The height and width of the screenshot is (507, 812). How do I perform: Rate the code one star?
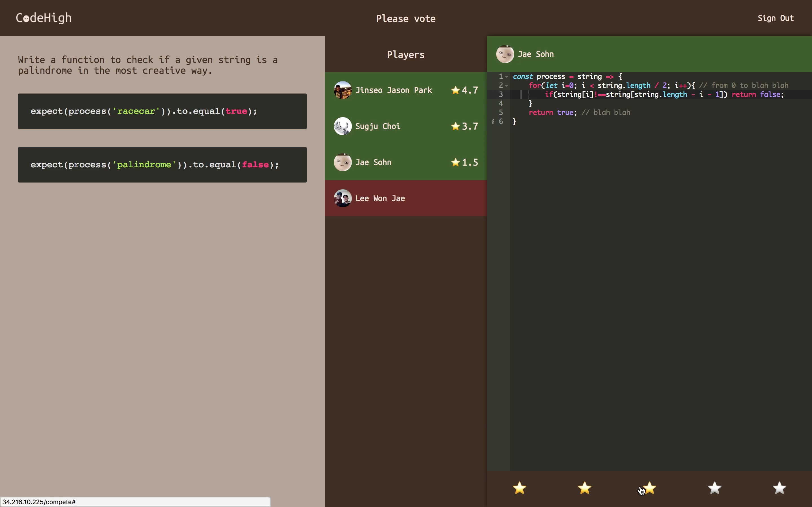tap(519, 488)
